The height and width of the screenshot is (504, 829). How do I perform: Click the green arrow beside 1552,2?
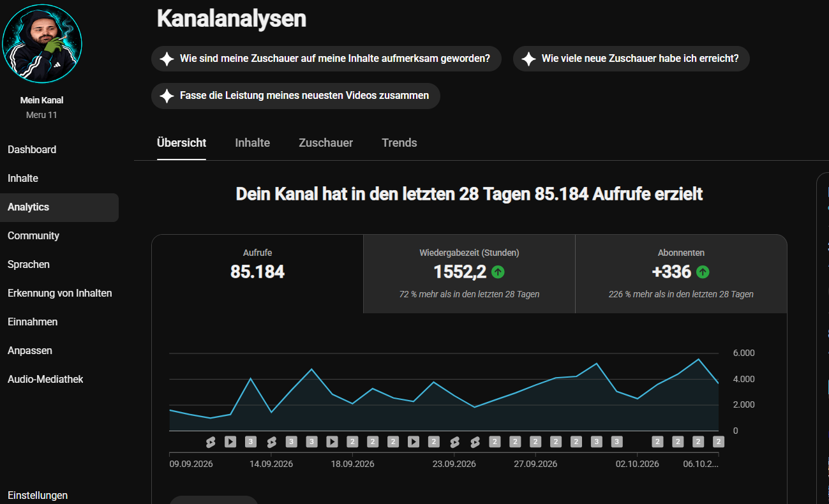(498, 272)
